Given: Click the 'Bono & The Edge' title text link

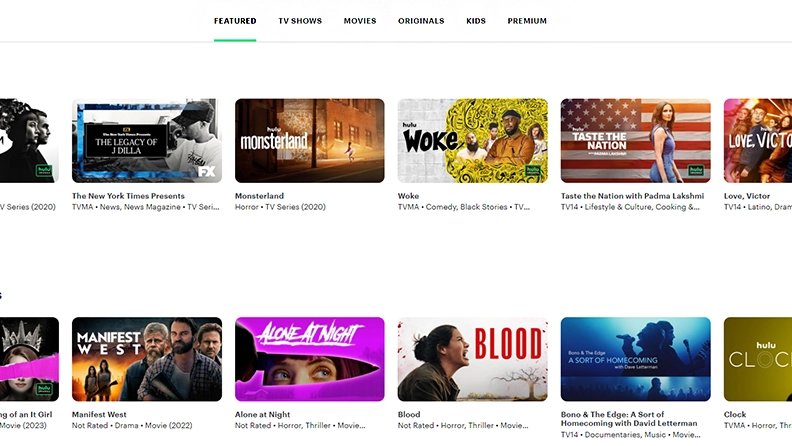Looking at the screenshot, I should point(628,414).
